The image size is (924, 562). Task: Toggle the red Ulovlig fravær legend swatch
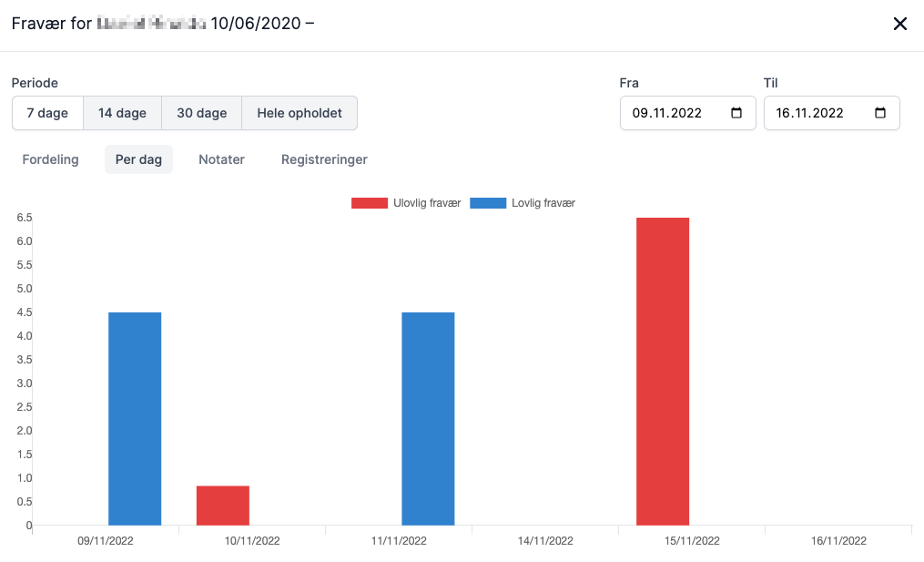(x=370, y=203)
